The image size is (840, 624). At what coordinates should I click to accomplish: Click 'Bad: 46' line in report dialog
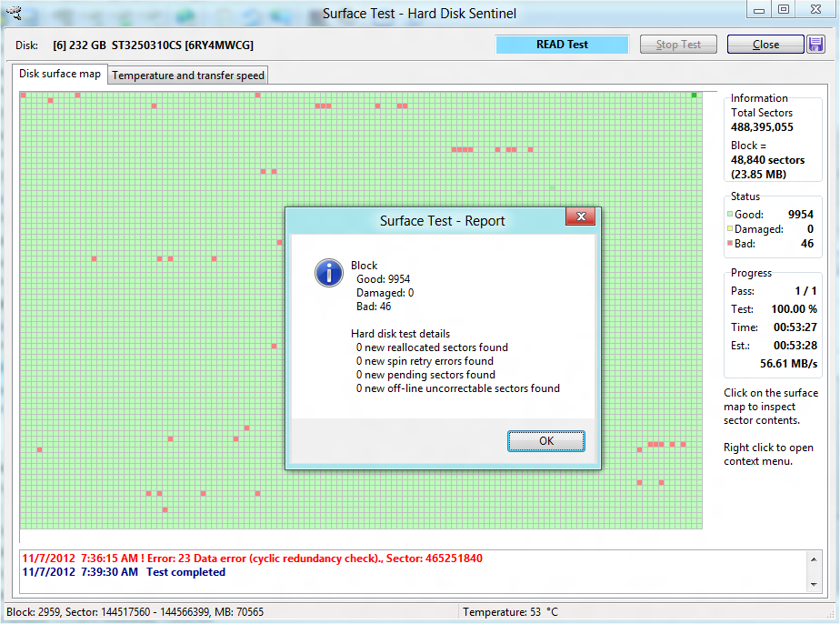374,307
